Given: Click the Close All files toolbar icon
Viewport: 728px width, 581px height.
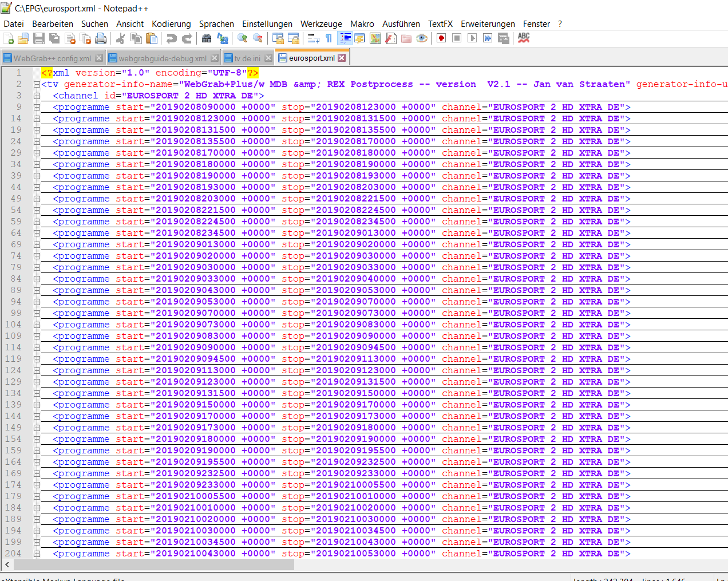Looking at the screenshot, I should (x=86, y=38).
